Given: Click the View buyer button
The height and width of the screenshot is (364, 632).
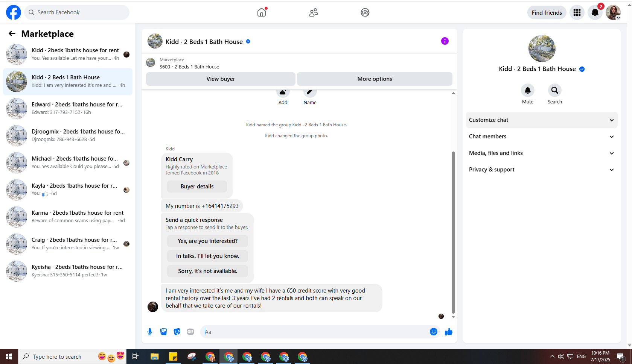Looking at the screenshot, I should pyautogui.click(x=221, y=79).
